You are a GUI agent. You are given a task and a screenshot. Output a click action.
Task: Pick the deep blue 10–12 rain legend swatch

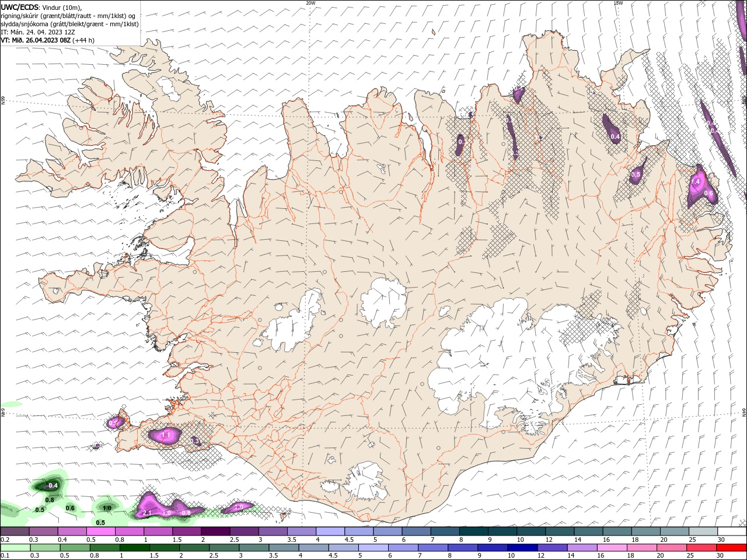[522, 548]
